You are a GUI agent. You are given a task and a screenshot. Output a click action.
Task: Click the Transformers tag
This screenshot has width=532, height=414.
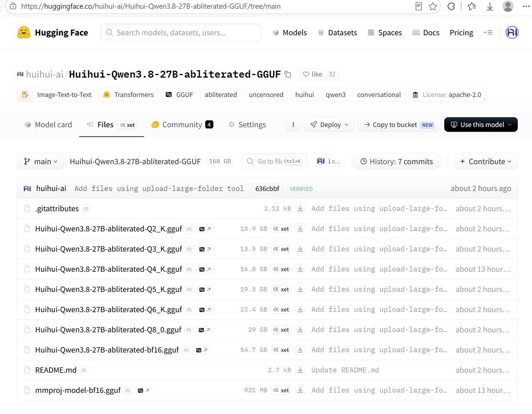pyautogui.click(x=128, y=95)
